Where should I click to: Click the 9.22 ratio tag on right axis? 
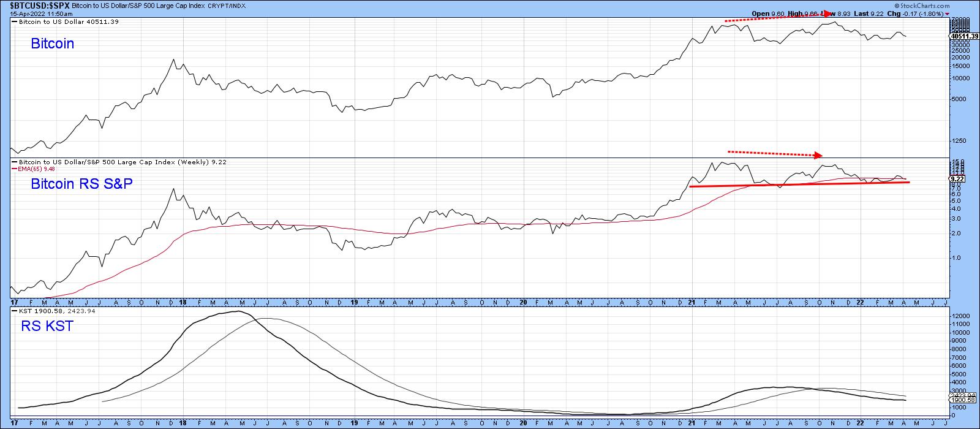(x=957, y=179)
